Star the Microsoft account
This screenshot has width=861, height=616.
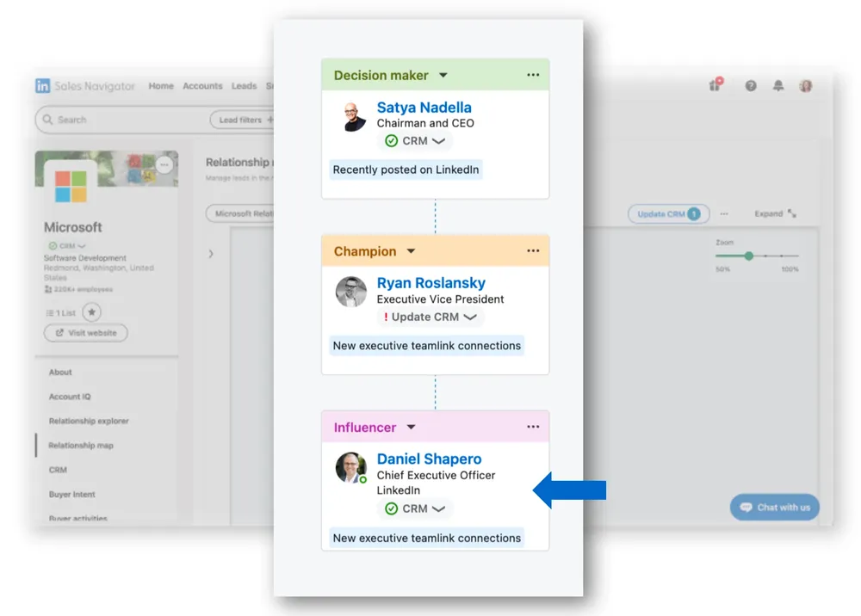click(x=92, y=312)
